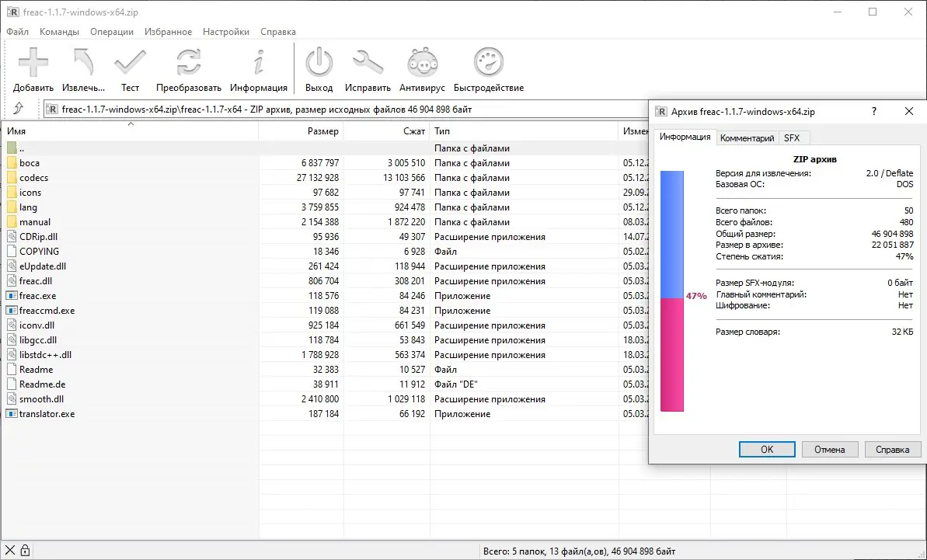Sort list by Размер column header

pyautogui.click(x=301, y=131)
